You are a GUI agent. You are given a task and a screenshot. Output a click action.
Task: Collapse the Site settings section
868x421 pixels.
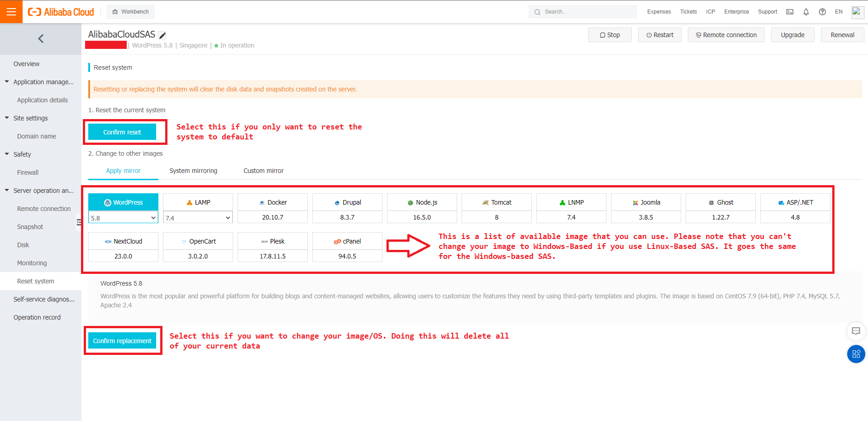41,118
